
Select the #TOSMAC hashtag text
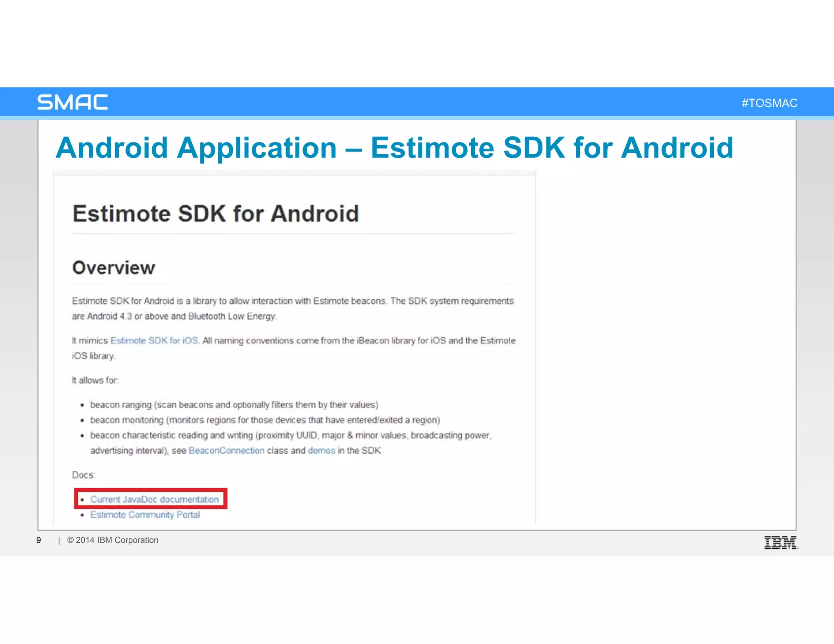(x=769, y=103)
